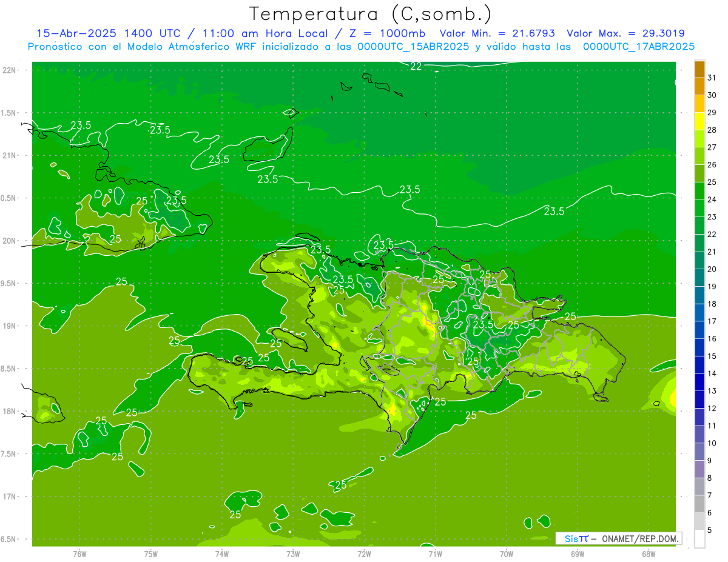Click the '9.5N' latitude axis label
Viewport: 728px width, 562px height.
[8, 284]
